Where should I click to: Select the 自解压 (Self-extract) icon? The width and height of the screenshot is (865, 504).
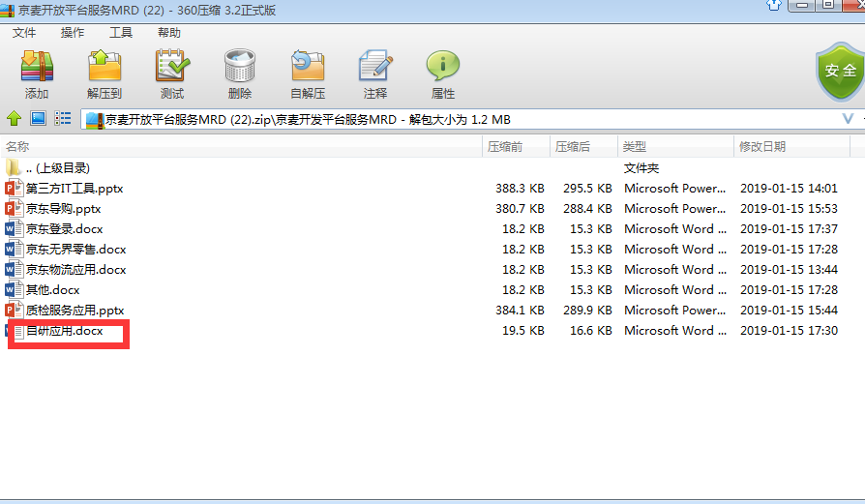point(308,66)
